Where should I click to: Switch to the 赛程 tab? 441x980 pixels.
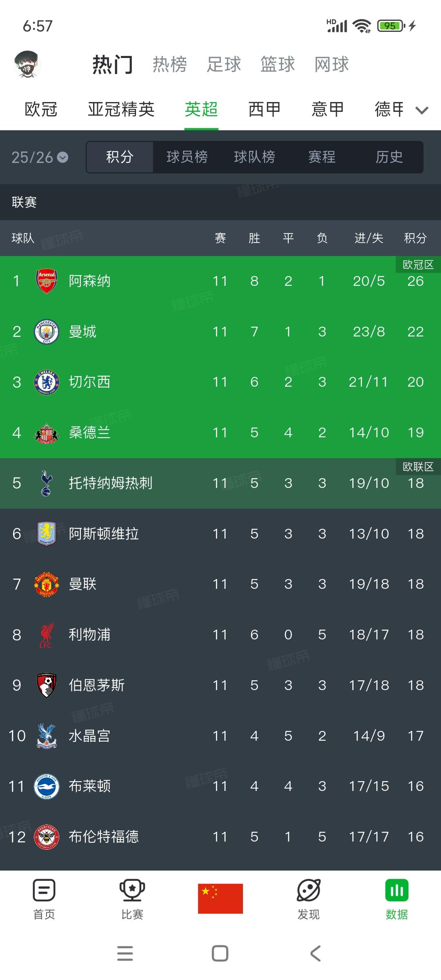[322, 157]
